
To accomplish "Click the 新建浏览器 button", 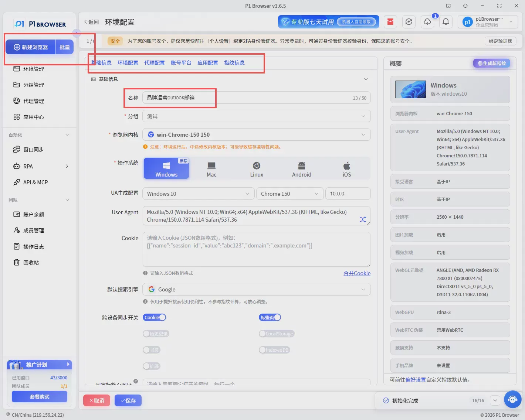I will tap(31, 47).
